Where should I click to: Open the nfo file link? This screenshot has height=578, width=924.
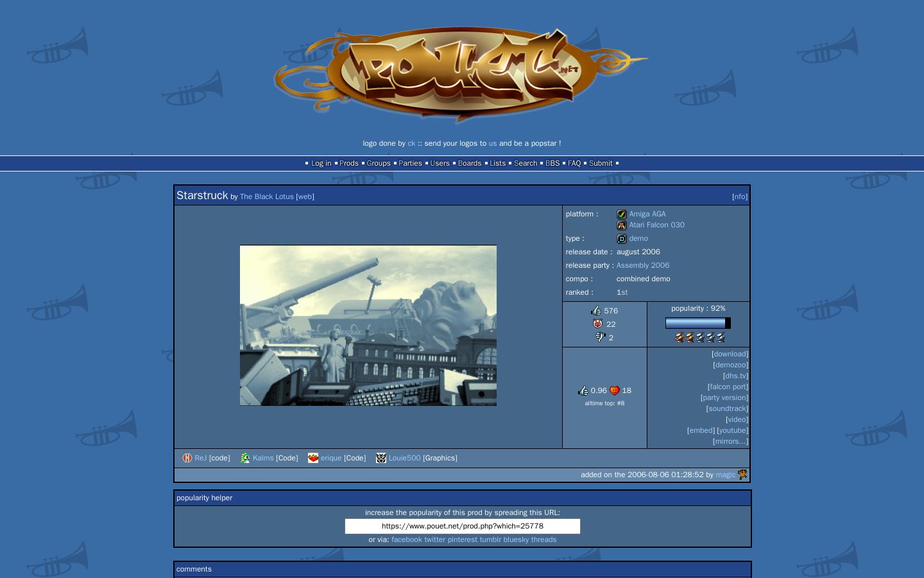[x=740, y=197]
